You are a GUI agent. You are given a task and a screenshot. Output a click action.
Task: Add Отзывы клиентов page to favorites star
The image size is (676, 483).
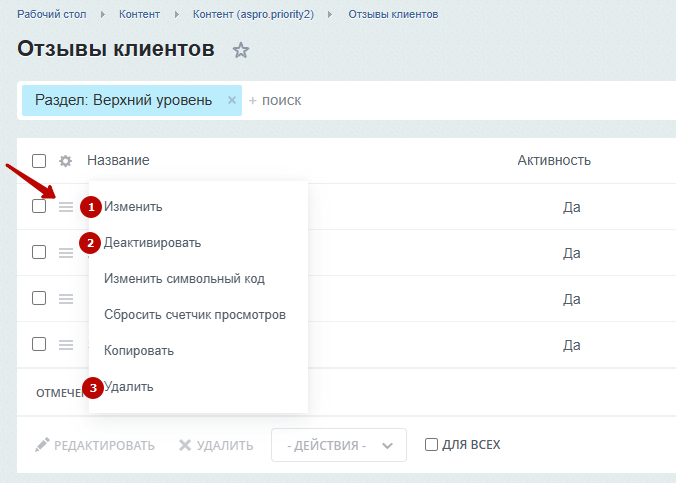241,50
